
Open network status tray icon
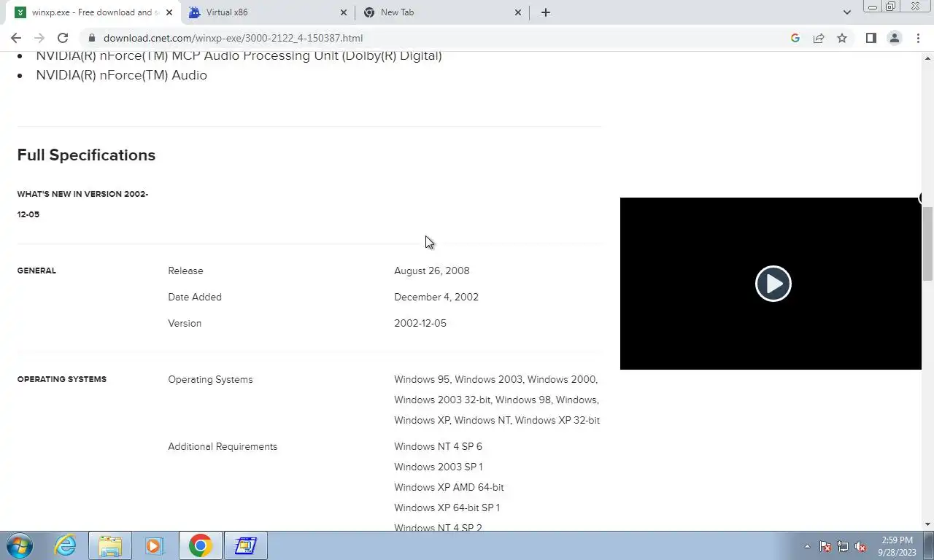(x=843, y=546)
